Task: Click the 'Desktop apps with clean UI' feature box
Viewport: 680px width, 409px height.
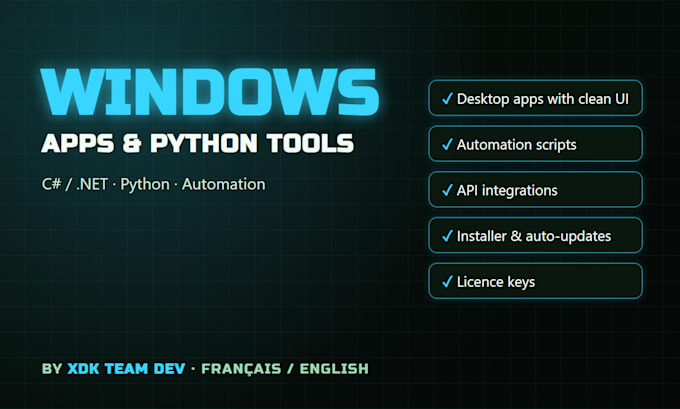Action: click(535, 98)
